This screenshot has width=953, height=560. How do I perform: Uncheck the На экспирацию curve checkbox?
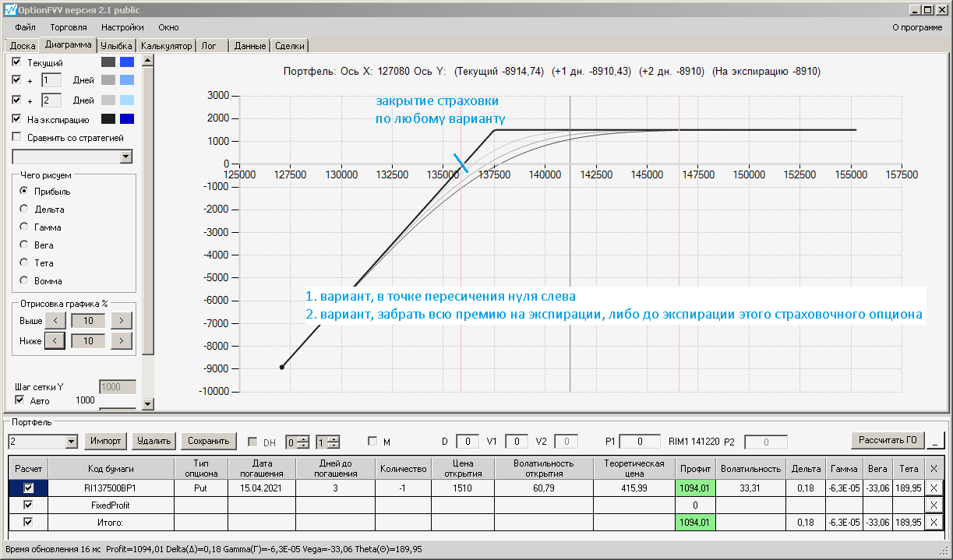(17, 119)
